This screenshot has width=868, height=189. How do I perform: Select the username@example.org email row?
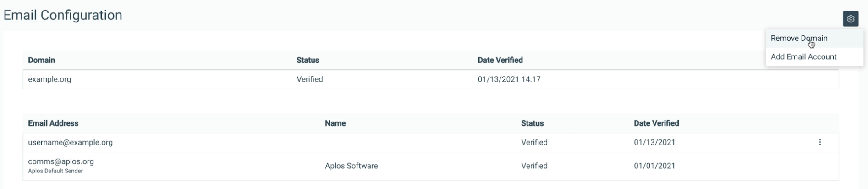(431, 143)
